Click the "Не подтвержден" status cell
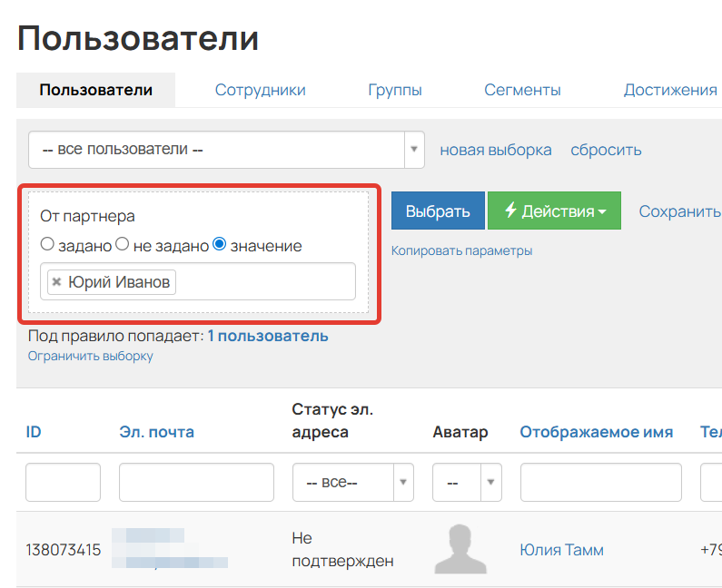 [342, 549]
